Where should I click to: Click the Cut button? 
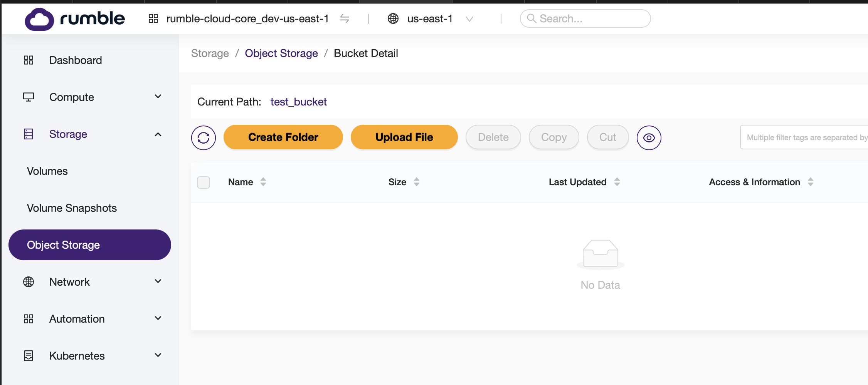(608, 137)
